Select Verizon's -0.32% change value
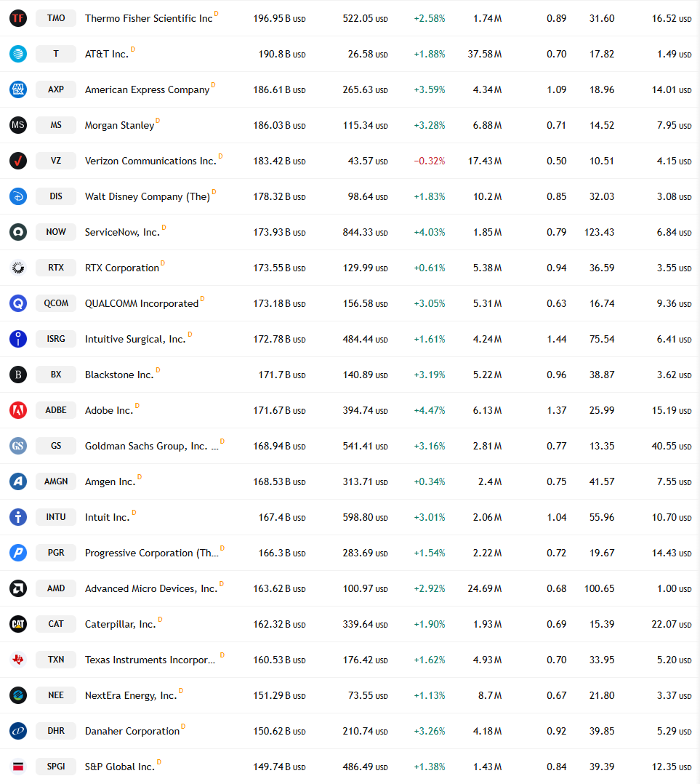The image size is (700, 784). click(430, 161)
